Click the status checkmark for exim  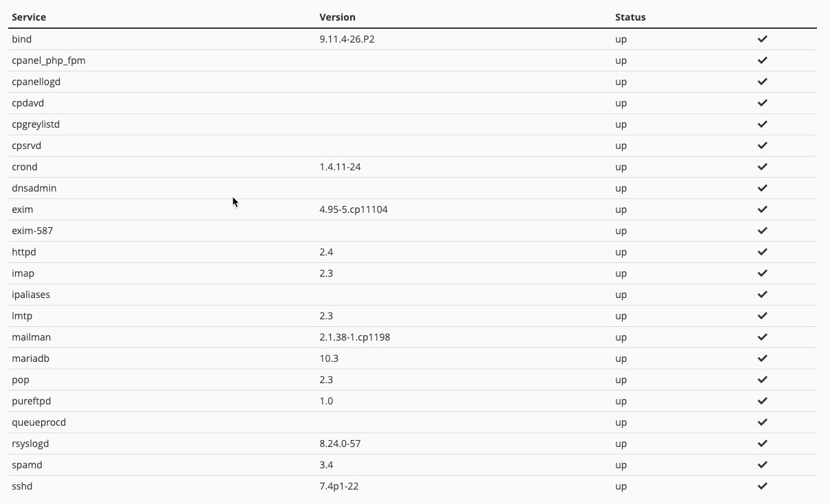coord(762,209)
